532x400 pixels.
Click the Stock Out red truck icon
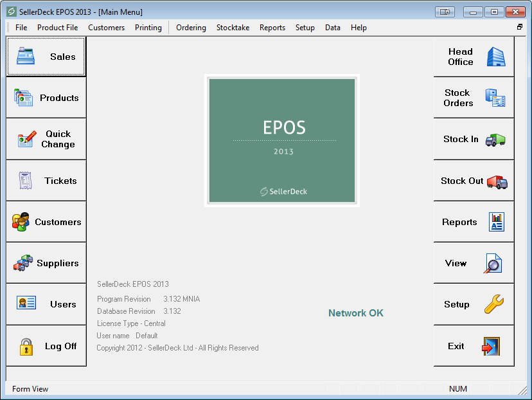pos(497,181)
